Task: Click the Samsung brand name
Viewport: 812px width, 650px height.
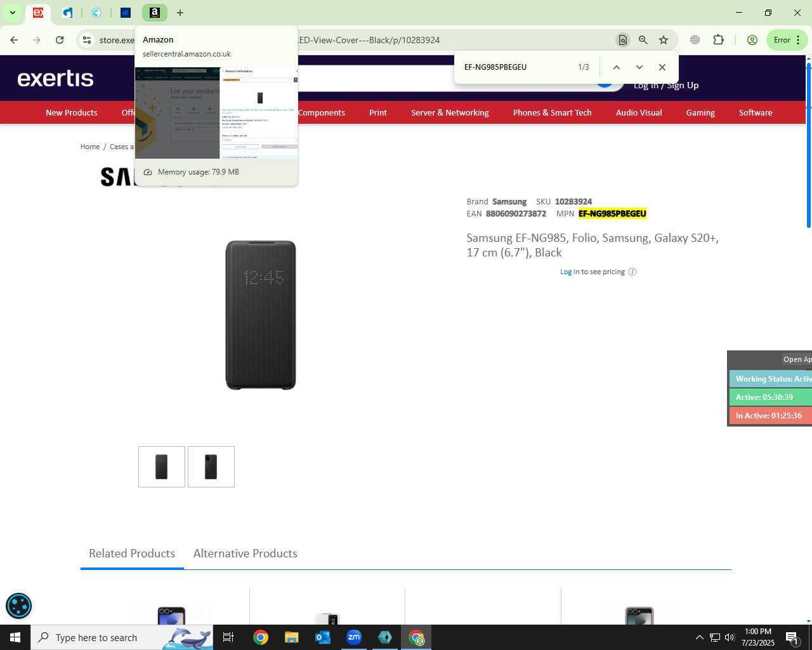Action: point(509,202)
